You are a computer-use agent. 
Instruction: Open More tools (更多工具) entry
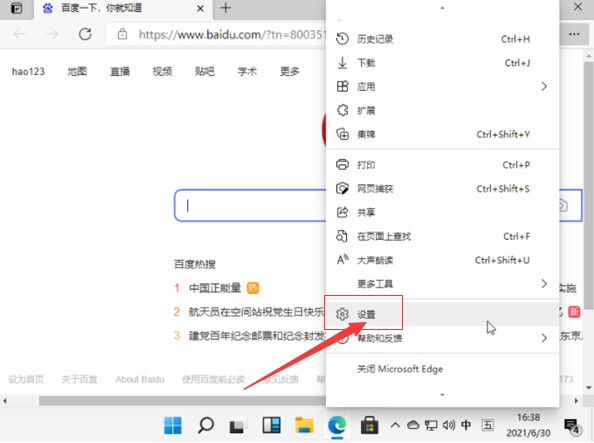(x=442, y=284)
